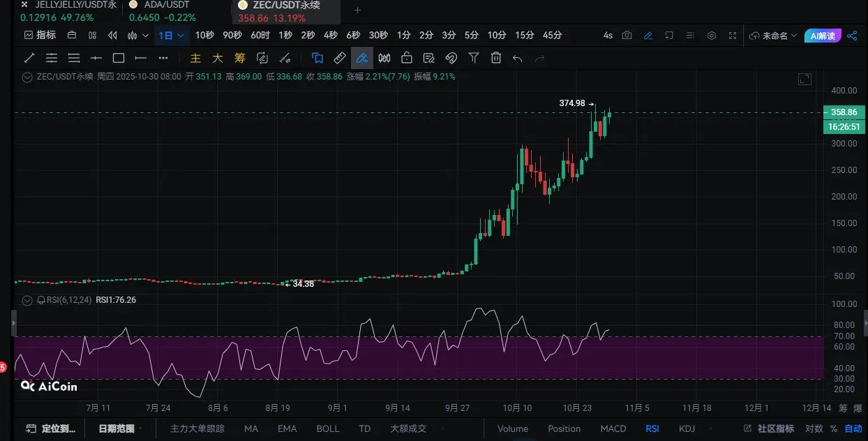Select the 5分 timeframe
Image resolution: width=868 pixels, height=441 pixels.
coord(472,35)
